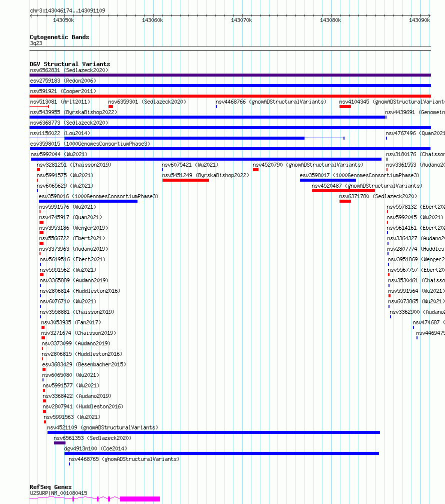The image size is (445, 504).
Task: Open variant nsv5991564 (Wu2021)
Action: point(416,291)
